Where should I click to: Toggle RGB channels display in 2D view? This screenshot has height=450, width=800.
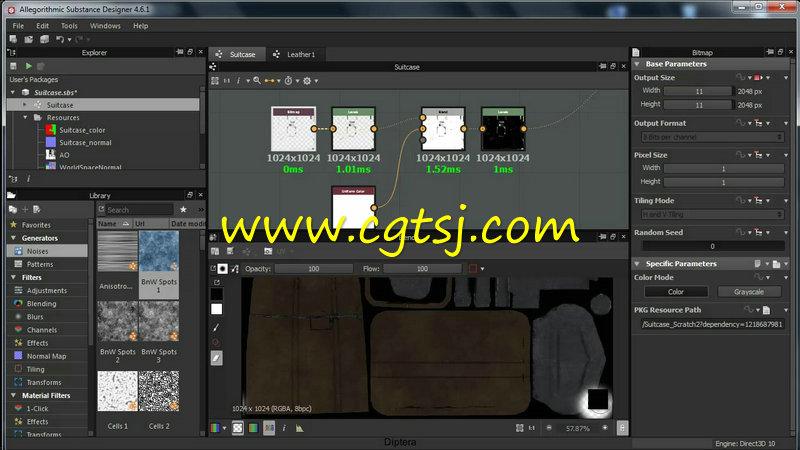[x=269, y=428]
